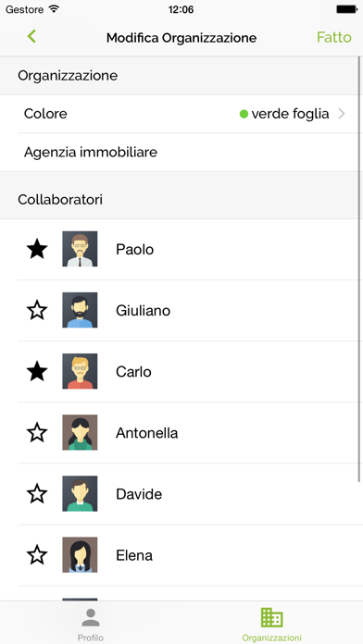Image resolution: width=363 pixels, height=644 pixels.
Task: Unstar Paolo using the filled star
Action: [x=37, y=249]
